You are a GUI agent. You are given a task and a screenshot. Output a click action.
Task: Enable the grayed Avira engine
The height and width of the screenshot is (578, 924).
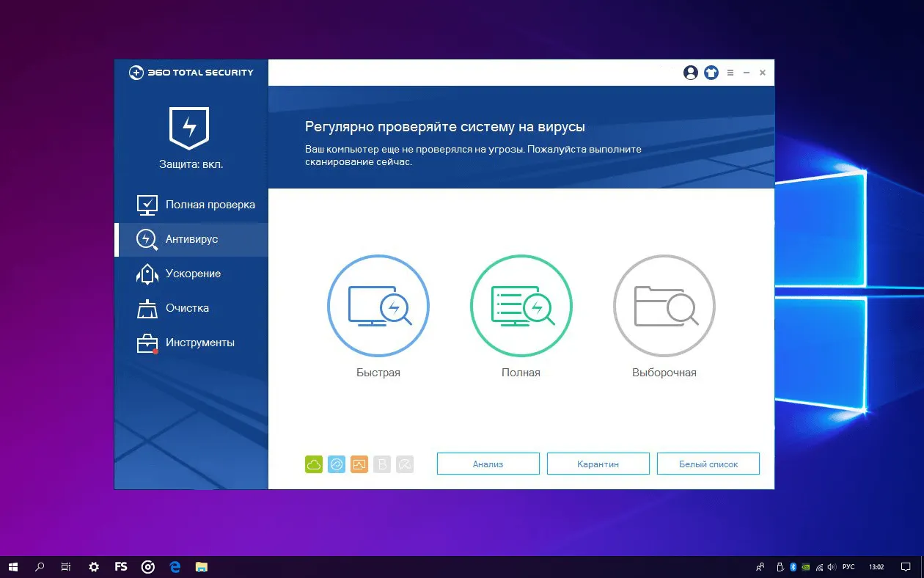tap(405, 464)
